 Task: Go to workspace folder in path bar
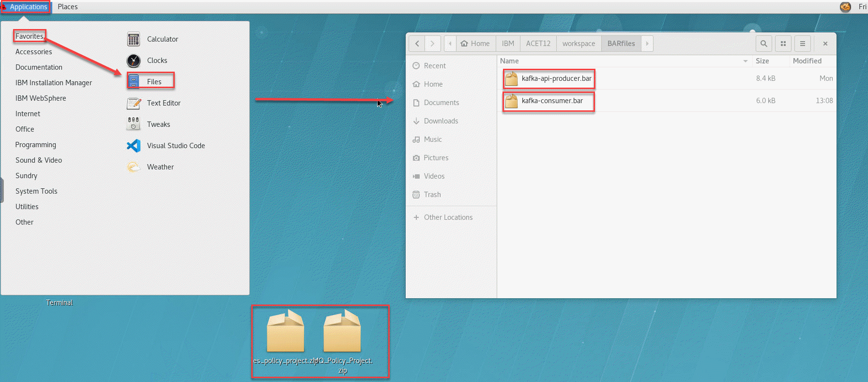point(579,44)
